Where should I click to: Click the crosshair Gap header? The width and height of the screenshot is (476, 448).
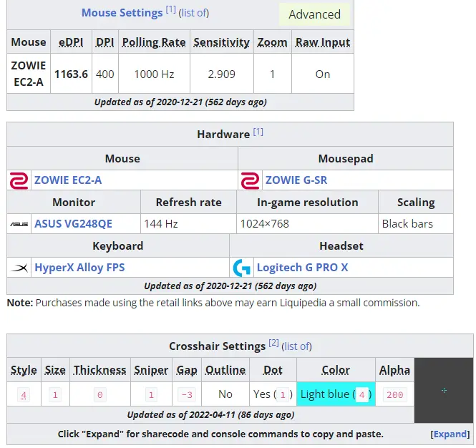point(187,370)
